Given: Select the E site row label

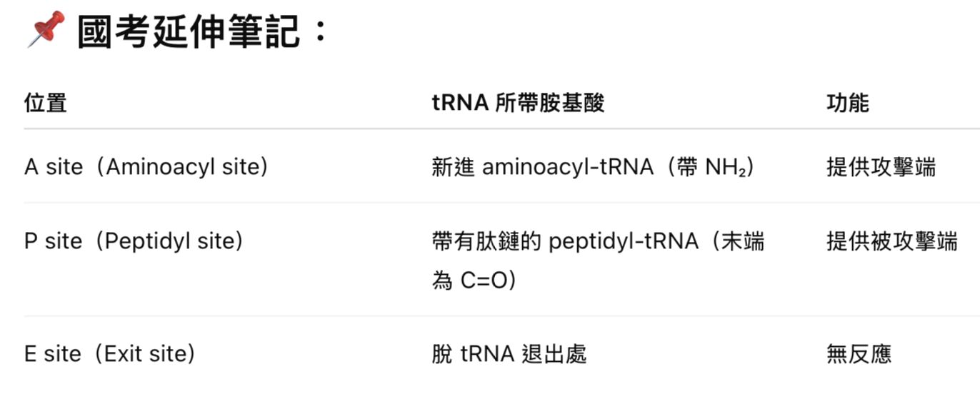Looking at the screenshot, I should (x=52, y=354).
